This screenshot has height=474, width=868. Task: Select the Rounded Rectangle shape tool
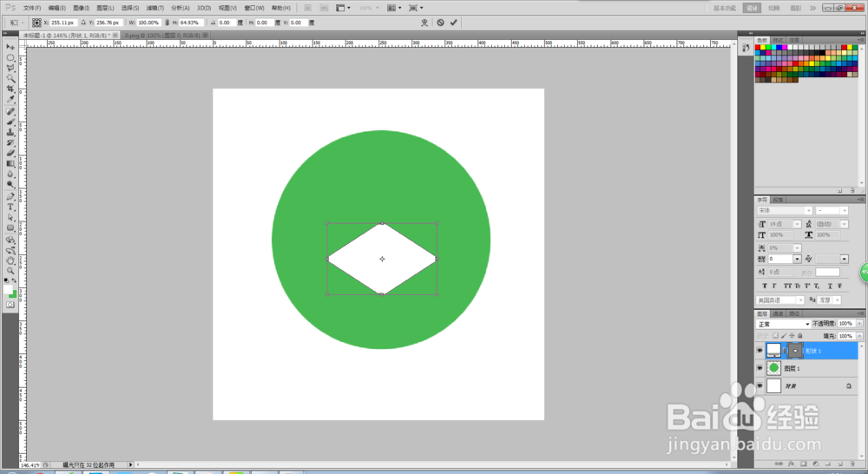pos(10,228)
